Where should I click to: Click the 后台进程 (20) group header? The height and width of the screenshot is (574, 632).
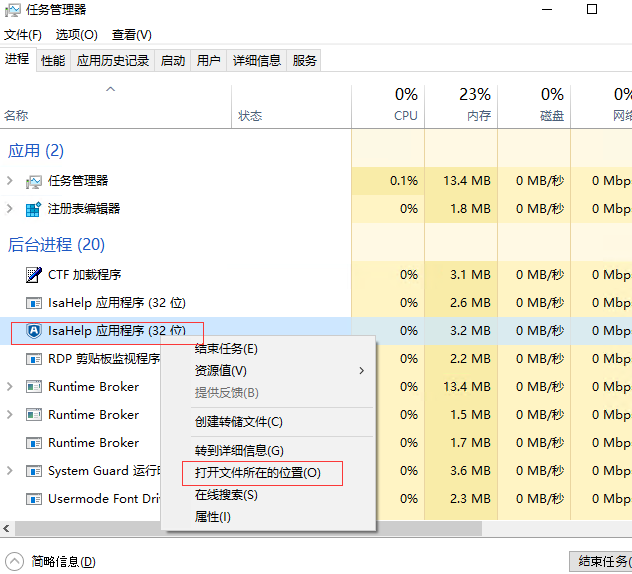56,245
